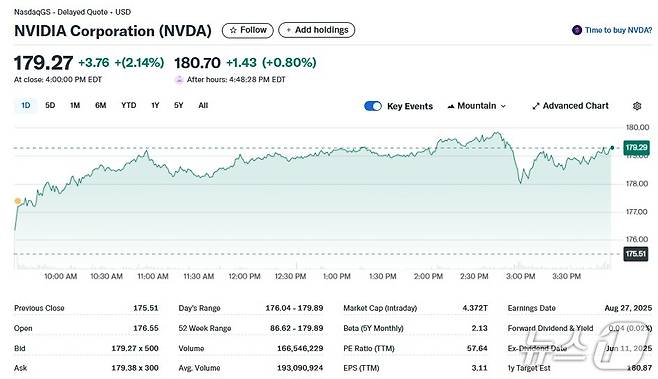The width and height of the screenshot is (658, 379).
Task: Click the Avg. Volume value 193,090,924
Action: pyautogui.click(x=300, y=368)
